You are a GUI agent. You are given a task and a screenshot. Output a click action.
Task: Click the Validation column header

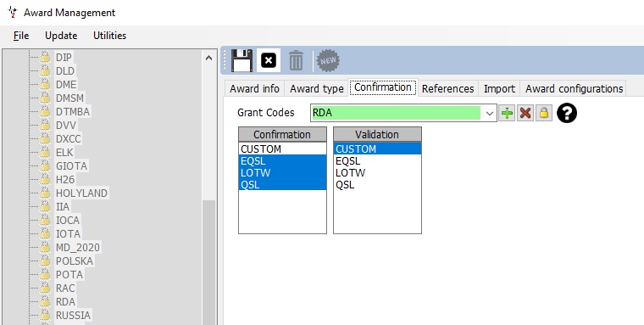point(377,135)
